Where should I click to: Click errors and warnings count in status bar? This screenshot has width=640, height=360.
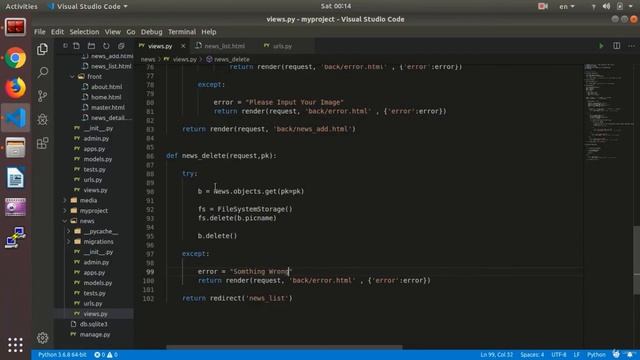click(x=106, y=355)
